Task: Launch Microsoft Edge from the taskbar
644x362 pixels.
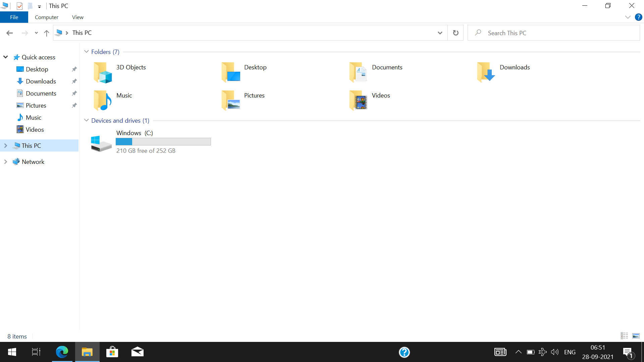Action: (62, 352)
